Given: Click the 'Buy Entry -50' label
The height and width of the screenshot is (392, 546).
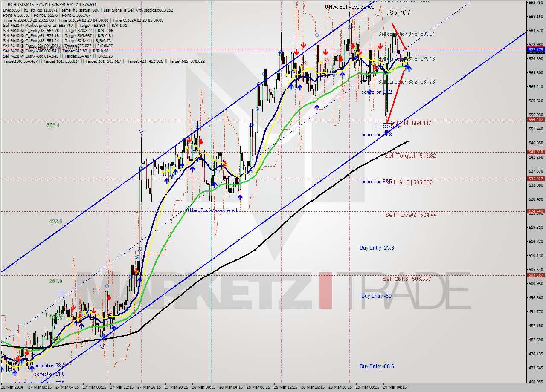Looking at the screenshot, I should pos(376,296).
